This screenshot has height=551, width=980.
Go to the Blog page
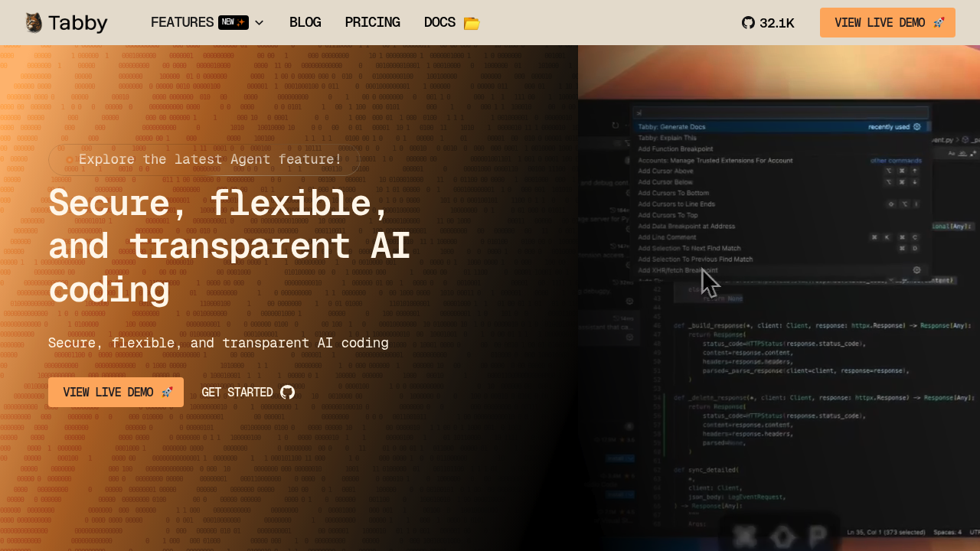tap(305, 23)
